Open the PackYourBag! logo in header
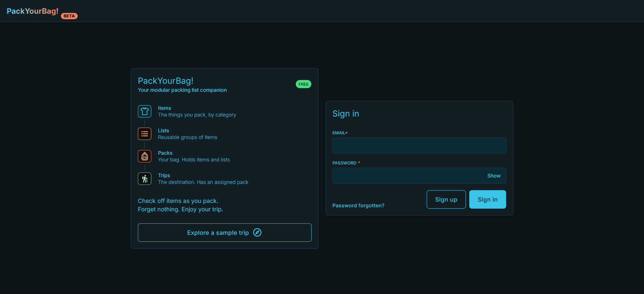Screen dimensions: 644x294 point(33,11)
